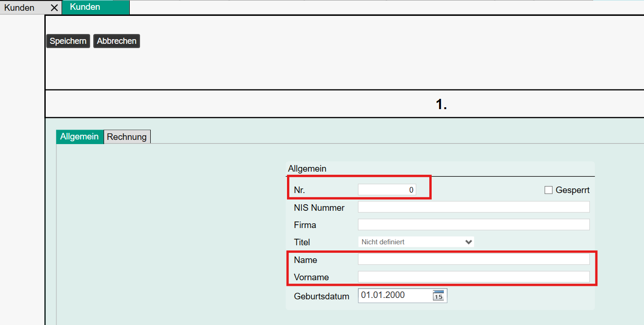Click the Allgemein section heading

click(307, 169)
